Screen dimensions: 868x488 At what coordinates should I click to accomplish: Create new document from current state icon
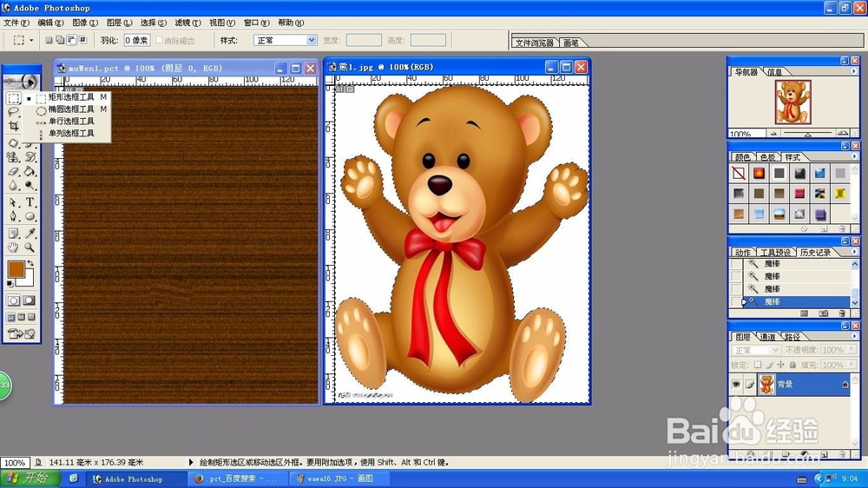coord(805,313)
